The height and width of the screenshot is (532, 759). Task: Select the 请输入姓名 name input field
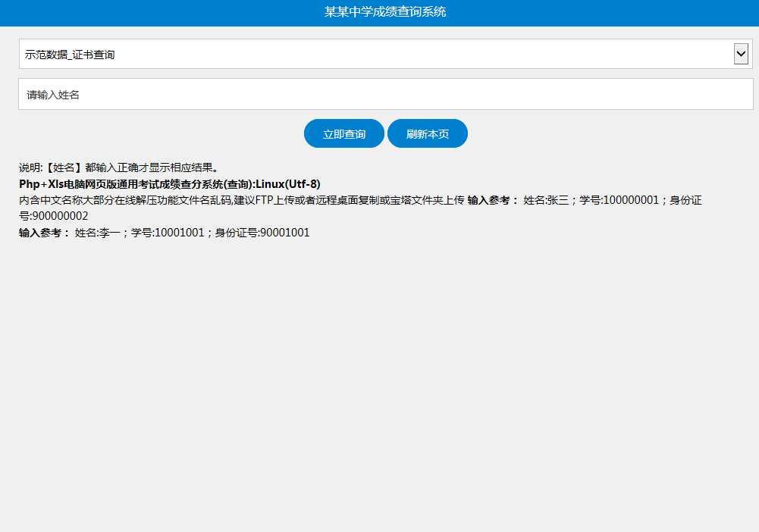[x=379, y=93]
